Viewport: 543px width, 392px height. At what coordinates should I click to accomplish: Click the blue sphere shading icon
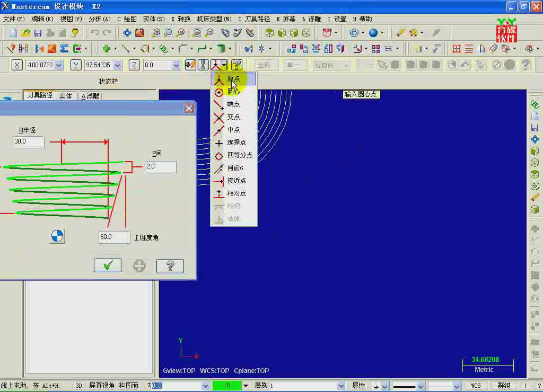[373, 33]
